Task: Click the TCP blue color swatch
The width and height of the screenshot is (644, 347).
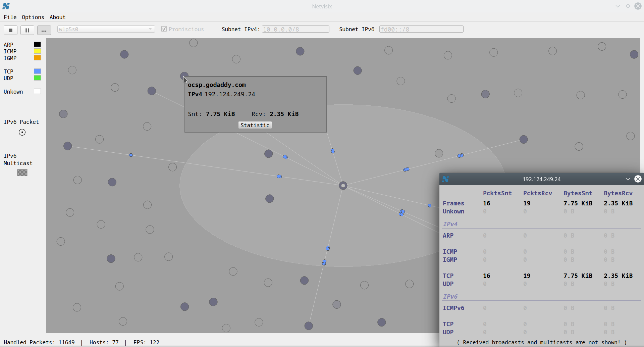Action: (x=37, y=71)
